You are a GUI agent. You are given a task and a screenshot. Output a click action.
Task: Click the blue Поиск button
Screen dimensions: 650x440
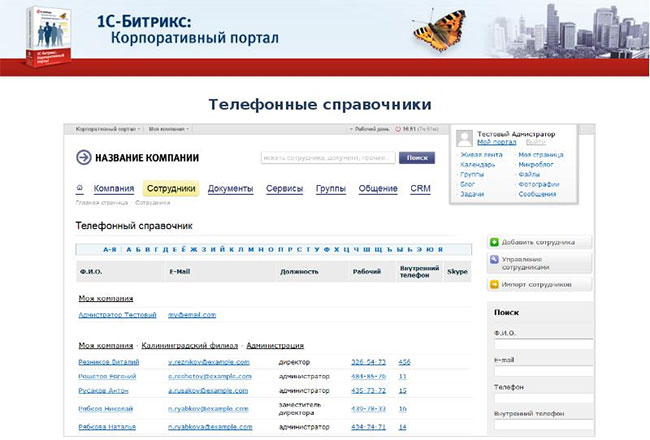(x=417, y=158)
